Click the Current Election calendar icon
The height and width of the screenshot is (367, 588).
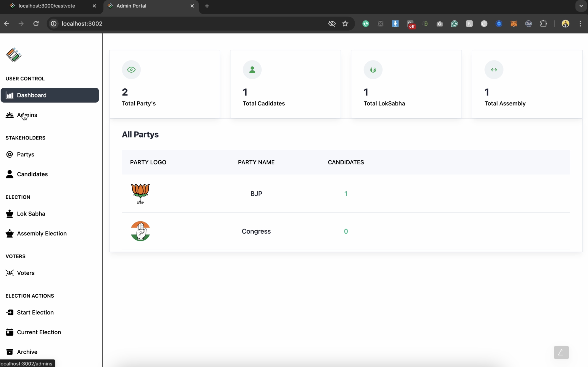click(x=9, y=332)
